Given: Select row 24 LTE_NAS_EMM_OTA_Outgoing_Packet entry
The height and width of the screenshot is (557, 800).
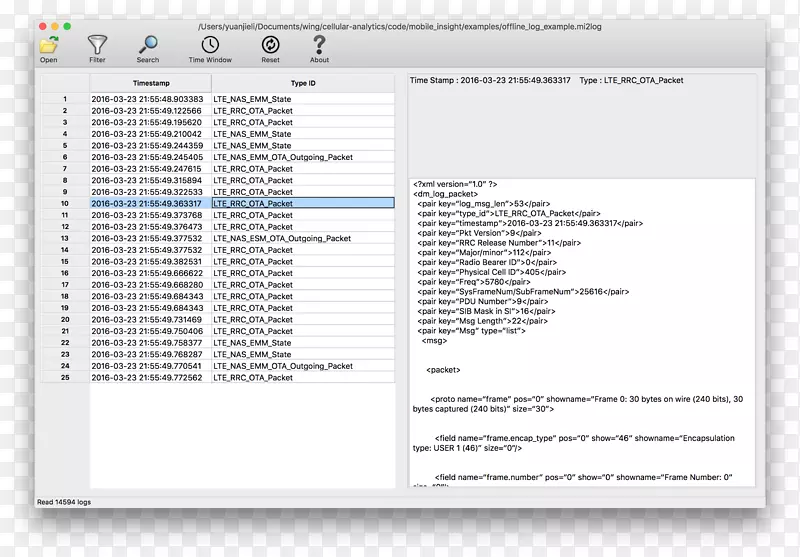Looking at the screenshot, I should click(282, 366).
